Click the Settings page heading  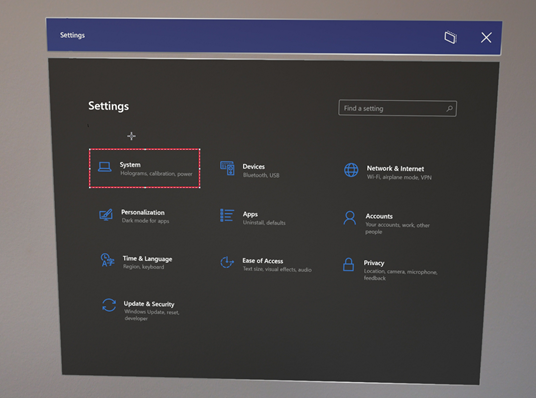(109, 106)
